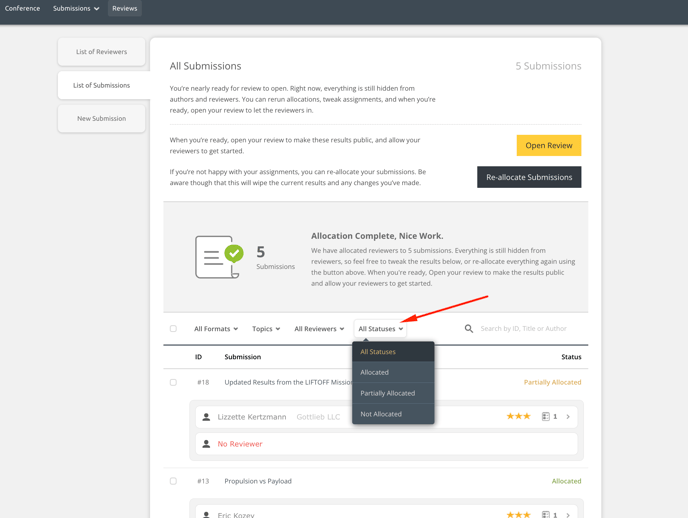Viewport: 688px width, 518px height.
Task: Focus the Search by ID, Title or Author field
Action: point(524,329)
